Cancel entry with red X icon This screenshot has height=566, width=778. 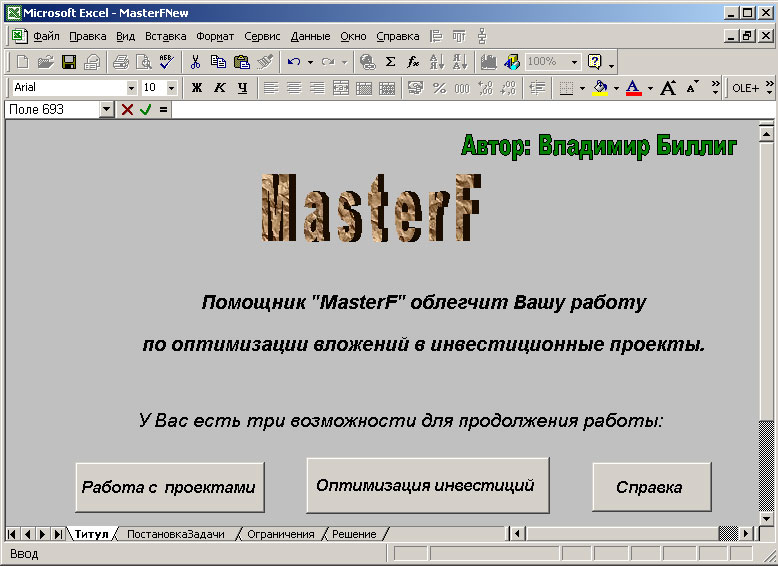(x=127, y=110)
